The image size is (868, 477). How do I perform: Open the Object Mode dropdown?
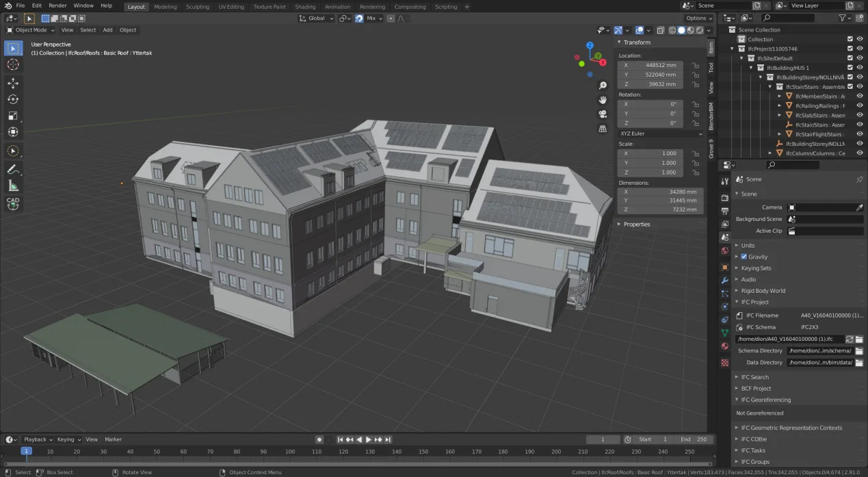point(30,29)
